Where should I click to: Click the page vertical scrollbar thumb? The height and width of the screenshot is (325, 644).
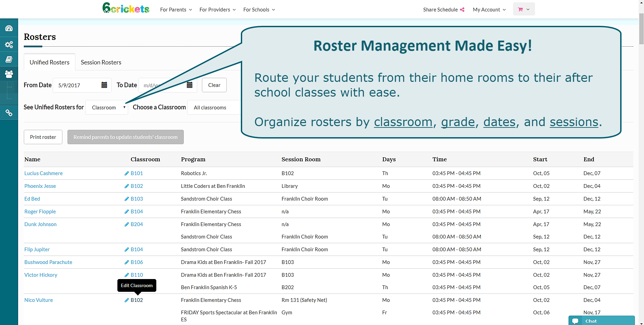coord(641,29)
